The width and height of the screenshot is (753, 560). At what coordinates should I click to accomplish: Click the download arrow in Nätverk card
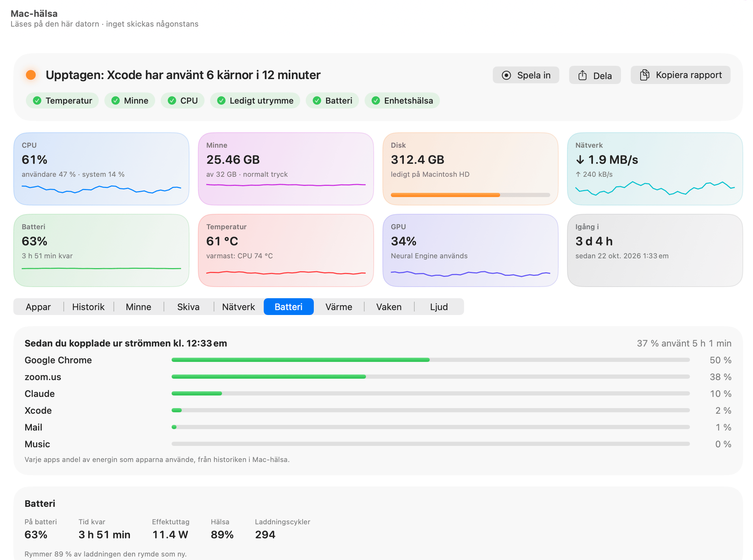(x=580, y=160)
